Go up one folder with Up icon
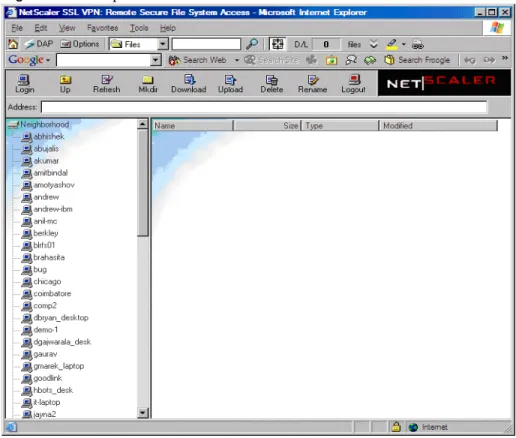This screenshot has height=438, width=516. pos(65,84)
